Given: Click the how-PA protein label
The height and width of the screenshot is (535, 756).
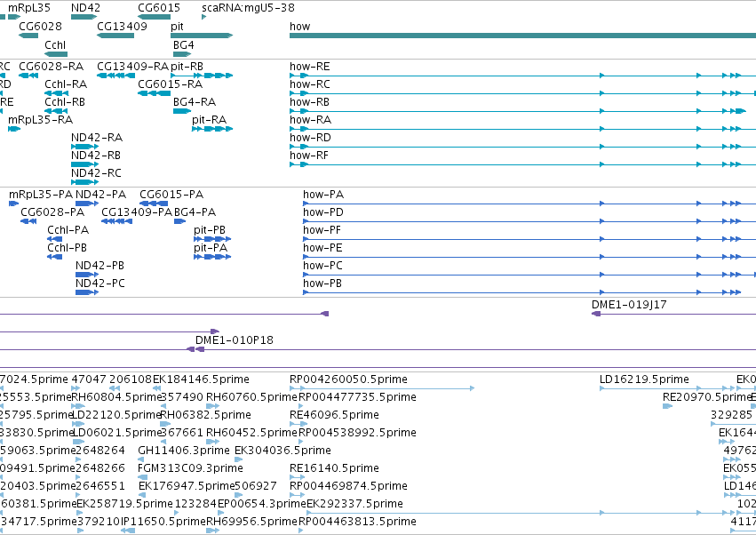Looking at the screenshot, I should point(323,195).
